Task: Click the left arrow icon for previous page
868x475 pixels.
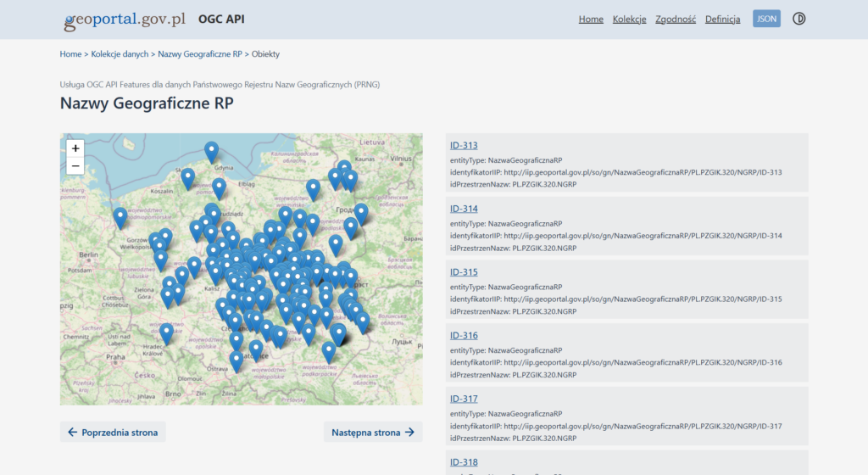Action: [x=73, y=433]
